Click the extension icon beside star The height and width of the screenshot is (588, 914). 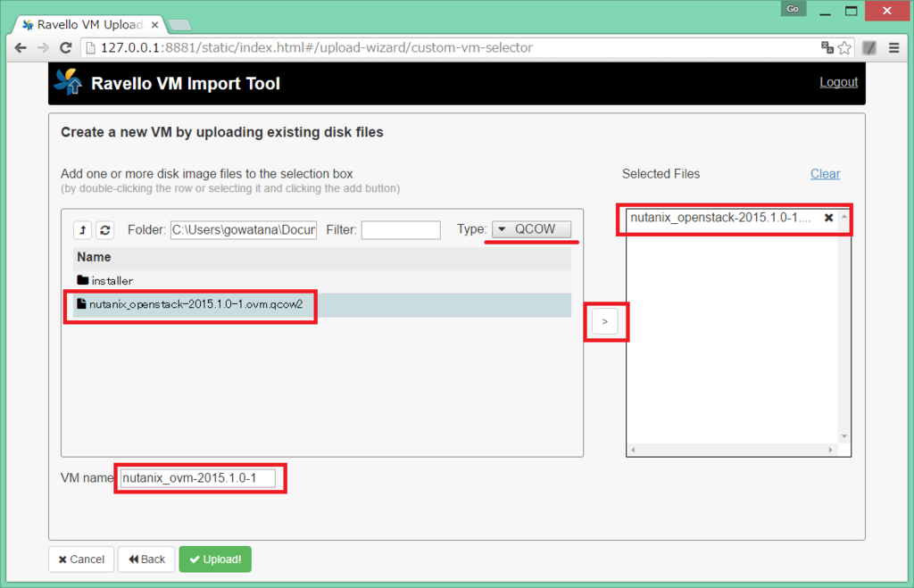[x=869, y=48]
